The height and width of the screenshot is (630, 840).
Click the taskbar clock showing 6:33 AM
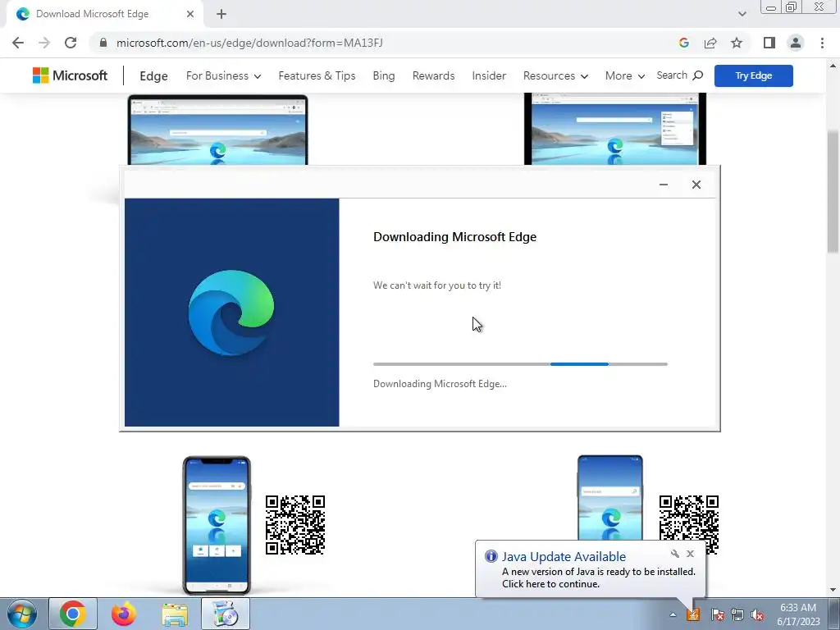(798, 614)
